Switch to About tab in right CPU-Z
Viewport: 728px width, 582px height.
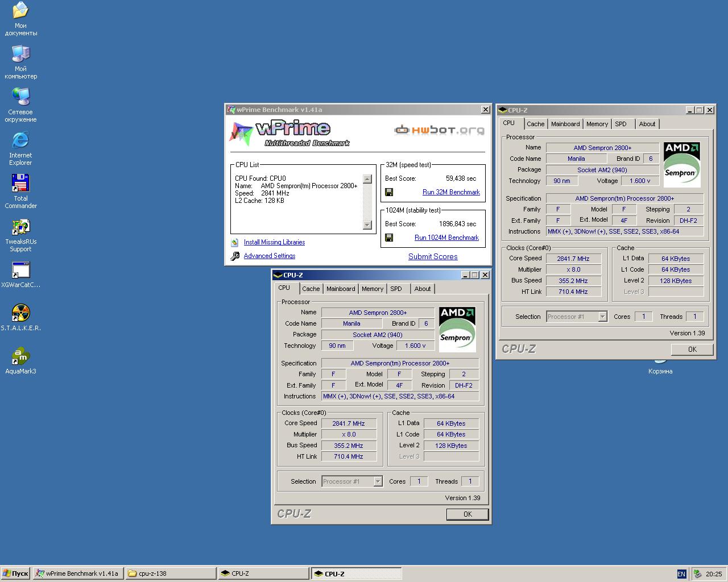point(647,124)
